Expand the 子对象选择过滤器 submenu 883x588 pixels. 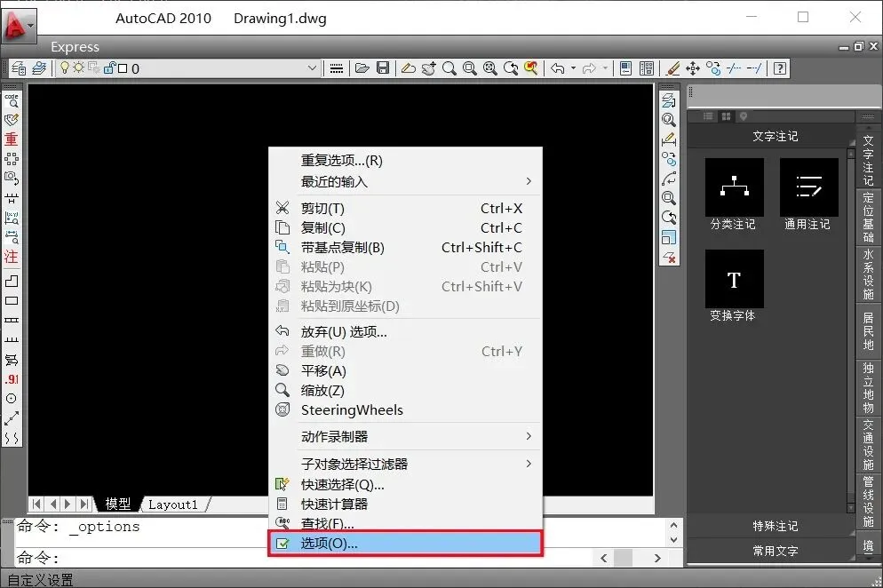tap(405, 464)
